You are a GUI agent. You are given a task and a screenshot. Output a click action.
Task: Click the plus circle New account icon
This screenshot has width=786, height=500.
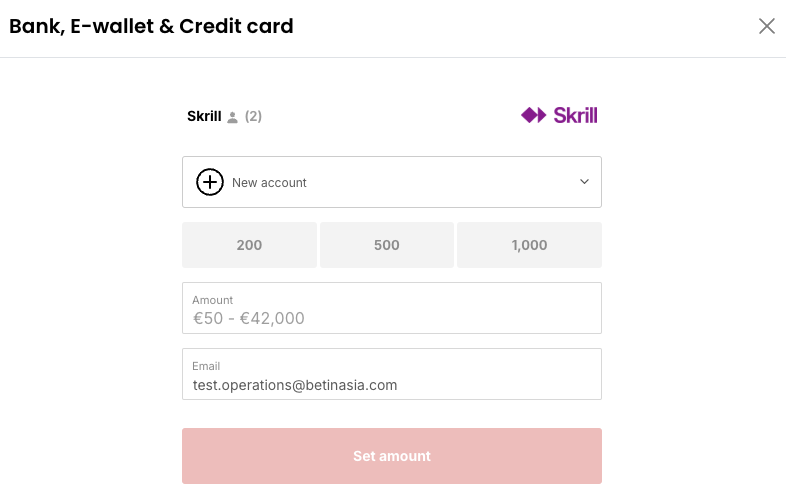(210, 182)
